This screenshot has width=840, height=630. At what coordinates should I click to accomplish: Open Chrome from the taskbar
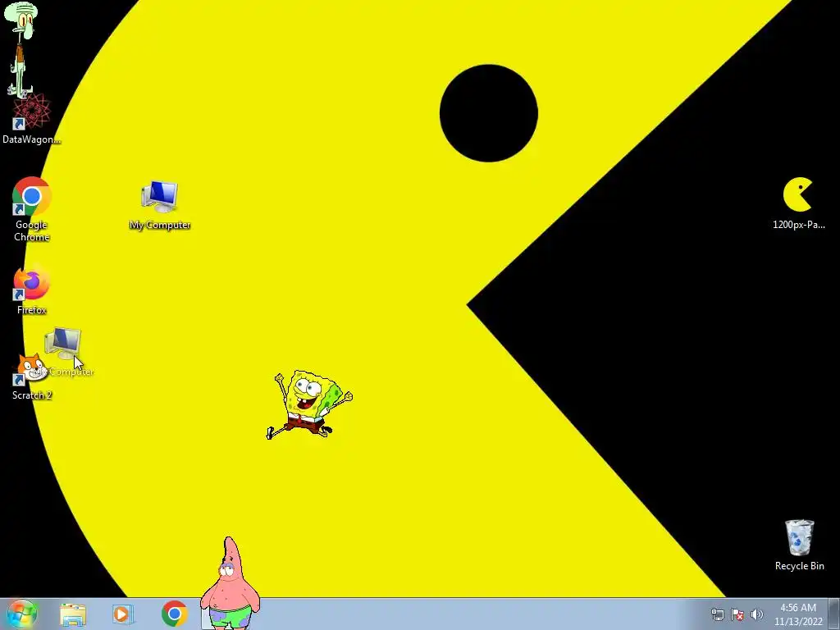tap(174, 614)
